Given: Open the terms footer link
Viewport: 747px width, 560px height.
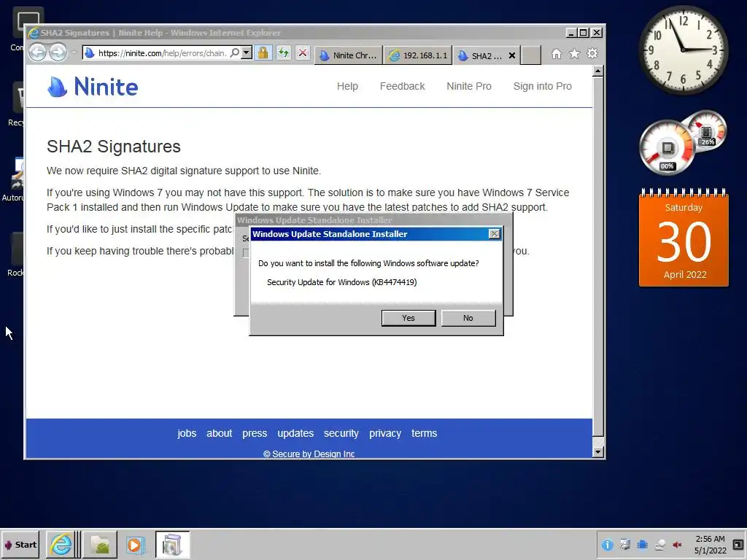Looking at the screenshot, I should point(424,433).
